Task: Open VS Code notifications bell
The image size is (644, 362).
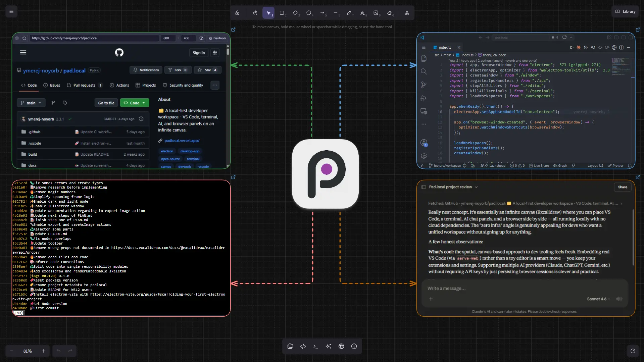Action: click(630, 166)
